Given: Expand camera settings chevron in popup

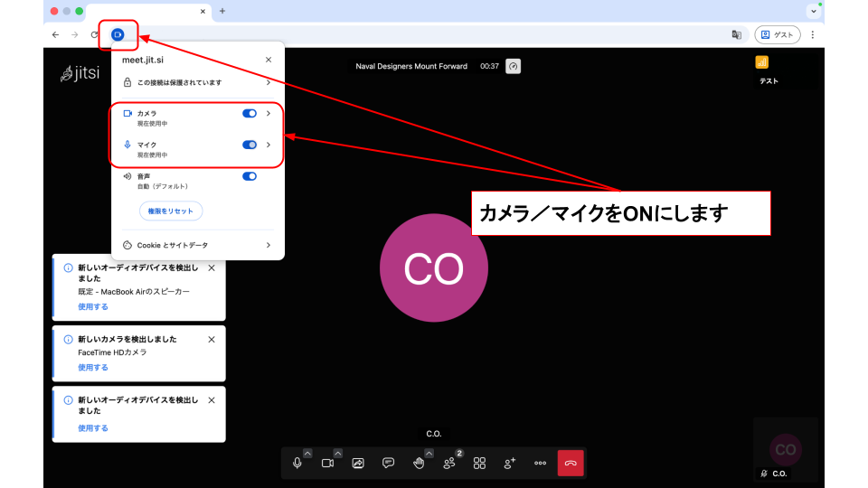Looking at the screenshot, I should 269,113.
